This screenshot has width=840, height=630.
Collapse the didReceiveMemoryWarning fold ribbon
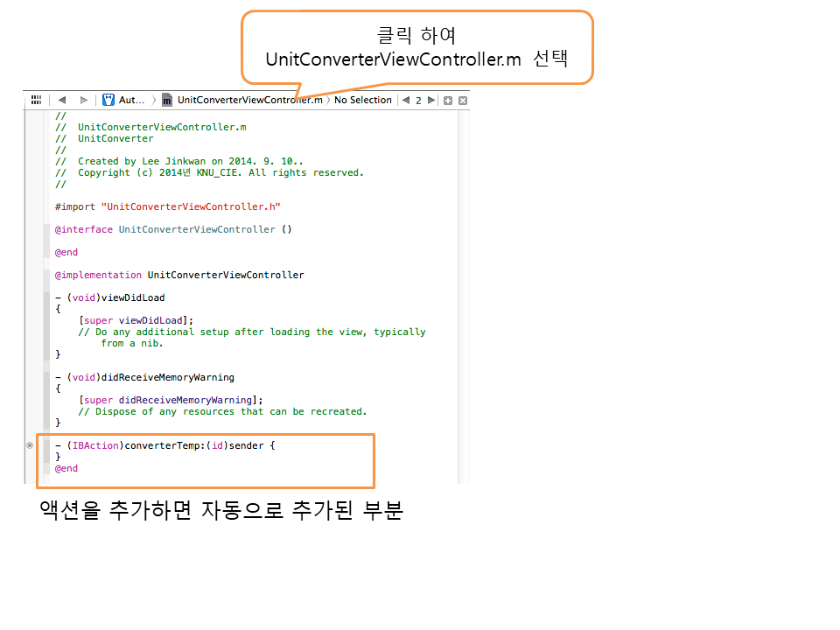pos(46,400)
